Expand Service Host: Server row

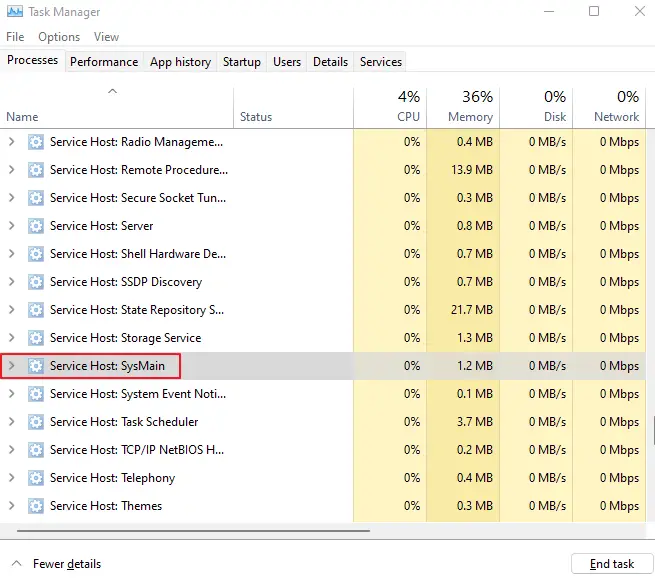tap(12, 226)
